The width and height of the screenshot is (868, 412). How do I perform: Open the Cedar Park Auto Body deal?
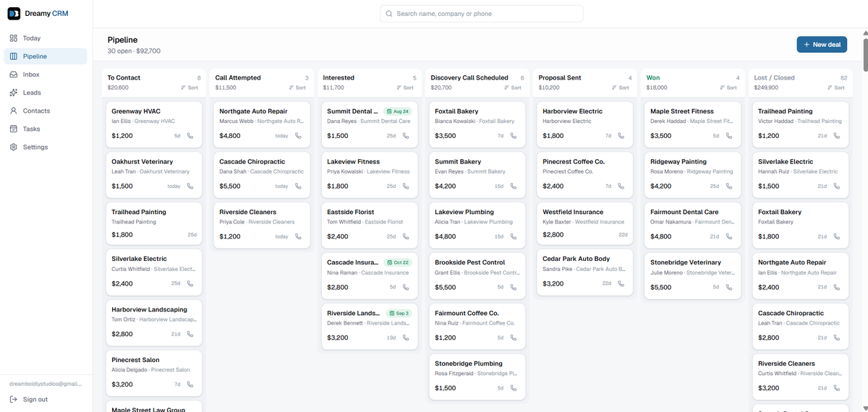tap(585, 274)
